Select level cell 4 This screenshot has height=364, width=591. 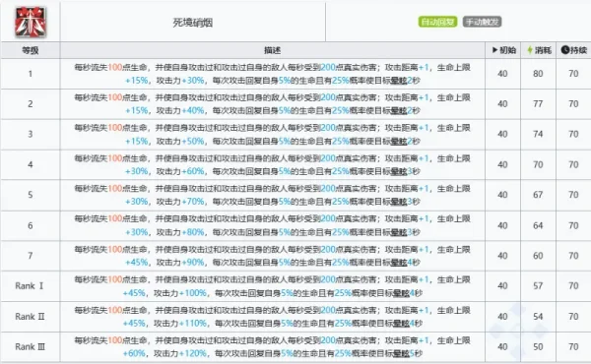point(31,165)
